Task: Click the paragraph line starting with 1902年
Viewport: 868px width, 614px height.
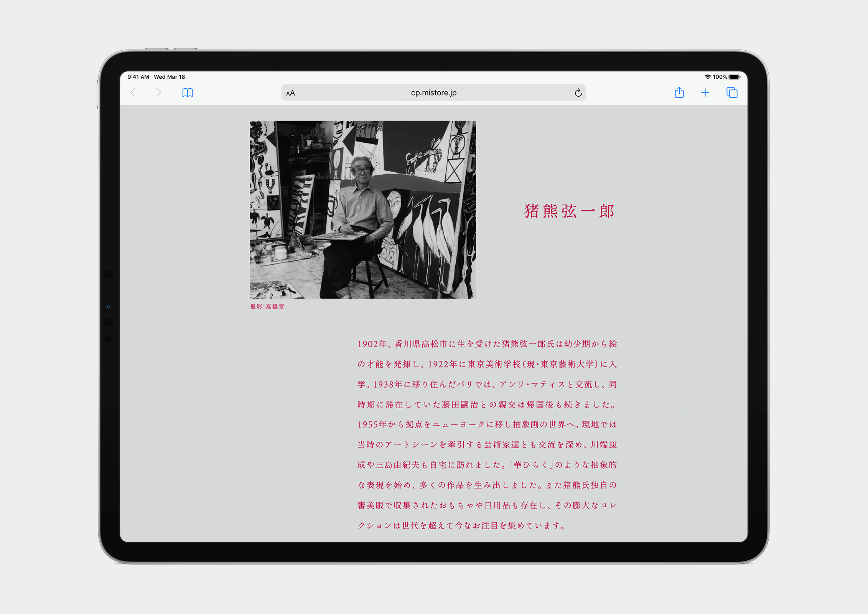Action: pos(487,344)
